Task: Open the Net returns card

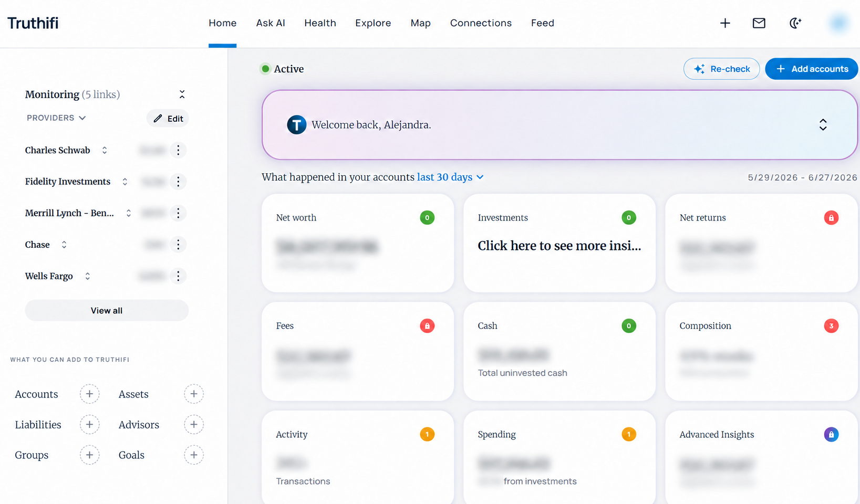Action: coord(761,243)
